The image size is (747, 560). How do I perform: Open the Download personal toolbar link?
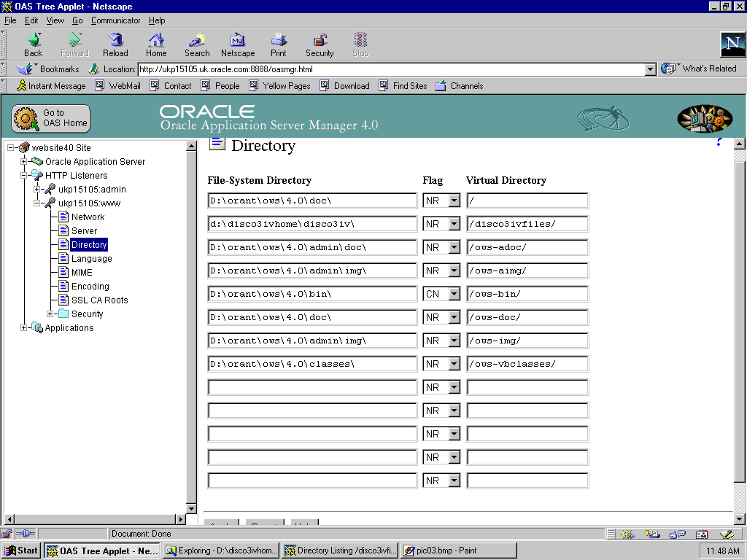coord(345,86)
